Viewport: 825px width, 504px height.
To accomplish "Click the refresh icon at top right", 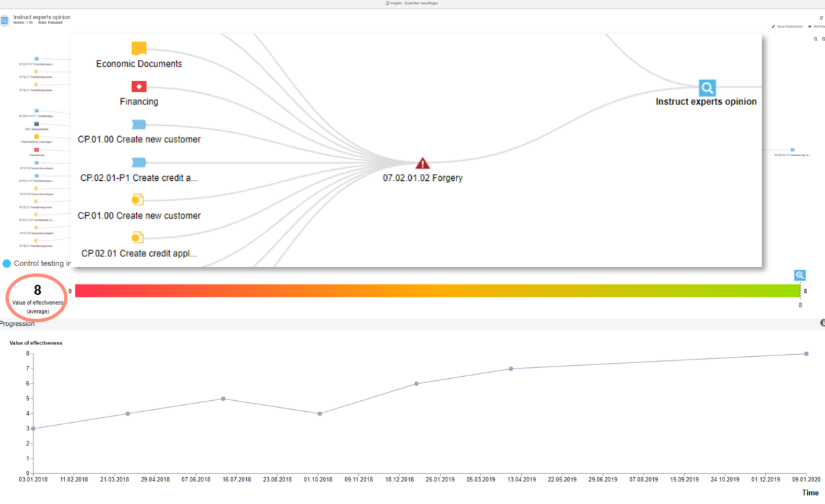I will point(821,17).
